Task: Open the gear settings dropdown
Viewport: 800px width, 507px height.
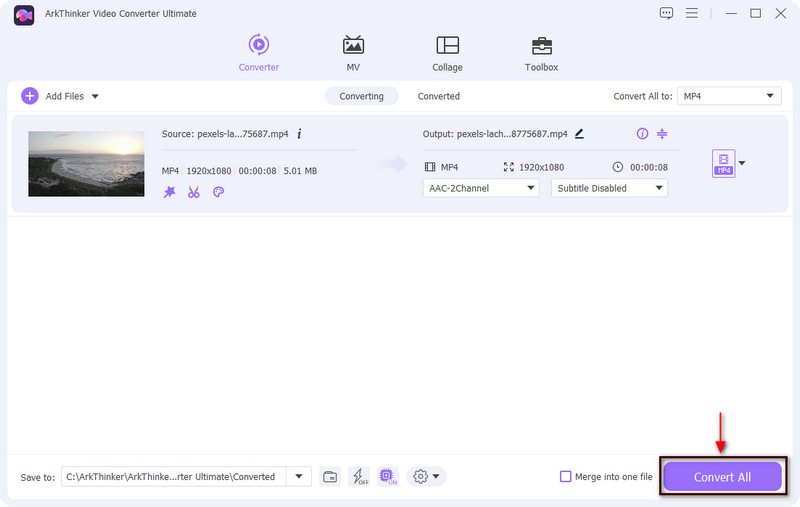Action: (x=426, y=476)
